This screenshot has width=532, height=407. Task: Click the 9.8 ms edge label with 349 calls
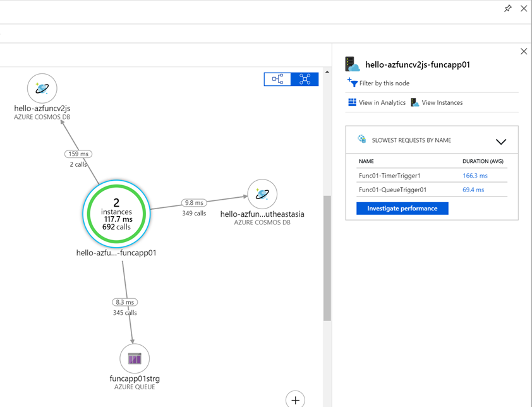[193, 203]
